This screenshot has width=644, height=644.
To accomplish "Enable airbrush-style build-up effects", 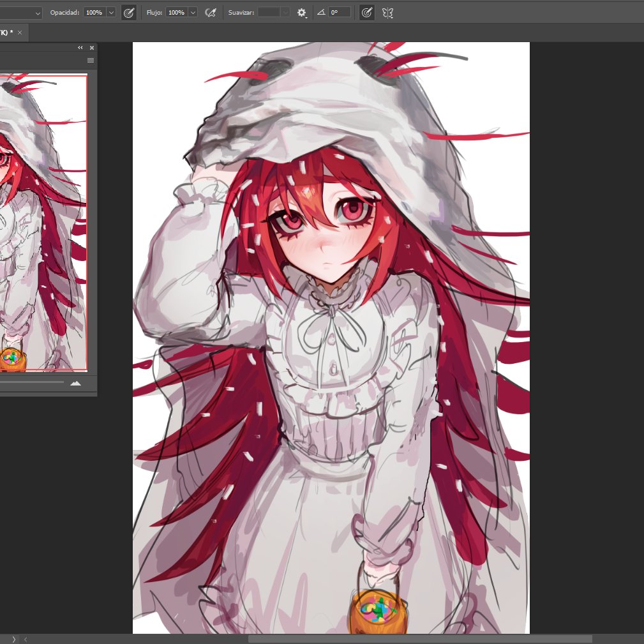I will coord(210,13).
